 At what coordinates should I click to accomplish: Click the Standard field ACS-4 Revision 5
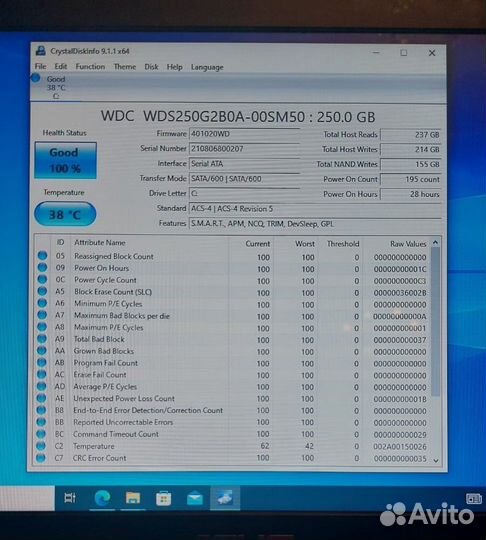coord(315,209)
